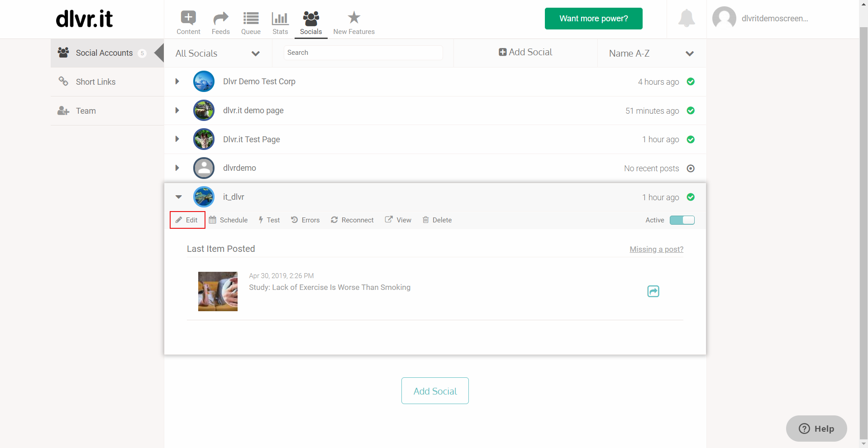Click the Dlvr Demo Test Corp name
868x448 pixels.
[259, 82]
